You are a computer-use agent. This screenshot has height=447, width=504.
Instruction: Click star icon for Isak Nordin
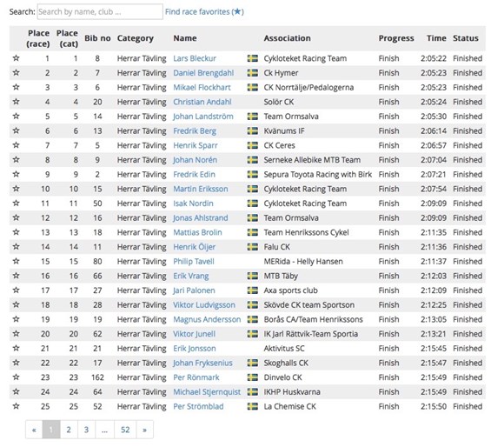[16, 203]
